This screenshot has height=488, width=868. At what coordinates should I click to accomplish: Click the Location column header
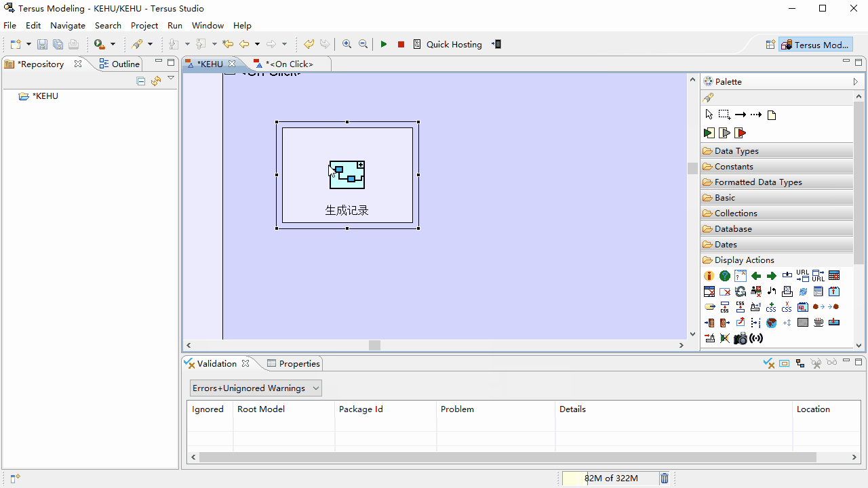(x=826, y=409)
